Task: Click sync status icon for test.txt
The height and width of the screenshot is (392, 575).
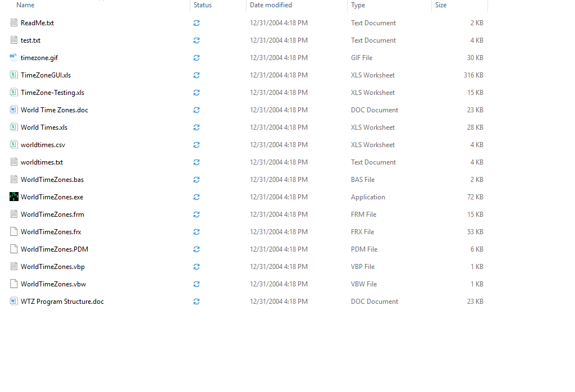Action: point(197,40)
